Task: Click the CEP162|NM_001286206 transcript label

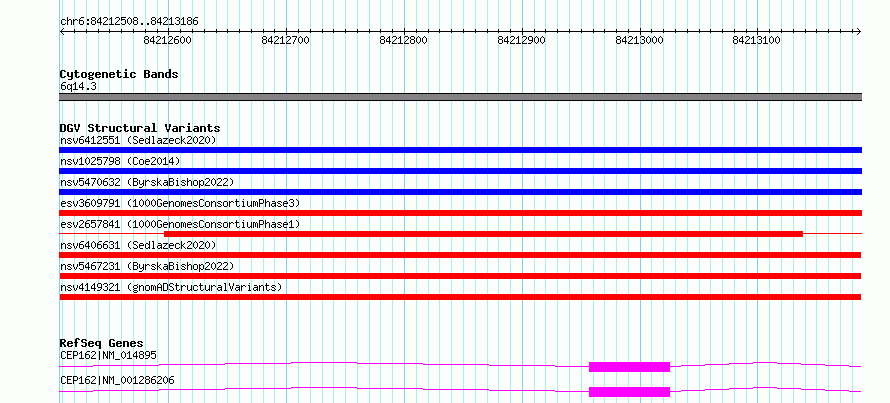Action: [117, 380]
